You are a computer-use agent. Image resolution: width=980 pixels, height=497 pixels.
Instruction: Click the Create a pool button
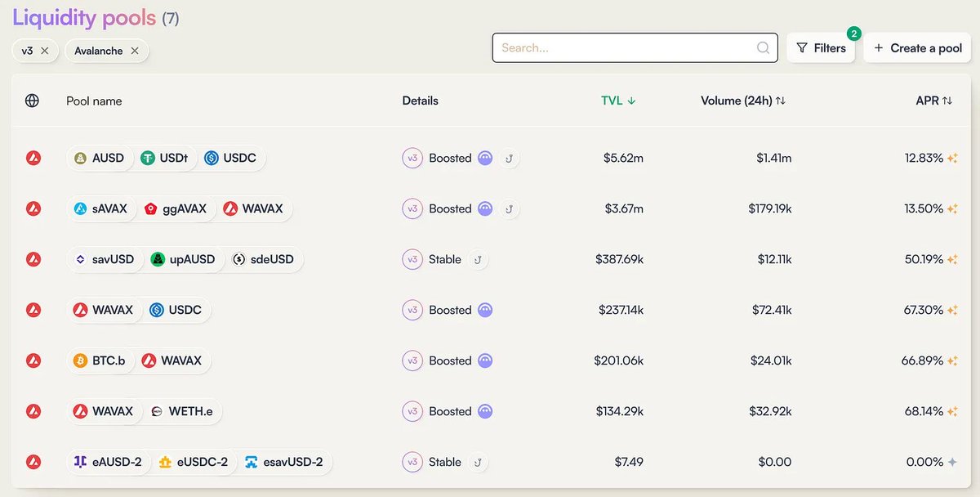[918, 48]
